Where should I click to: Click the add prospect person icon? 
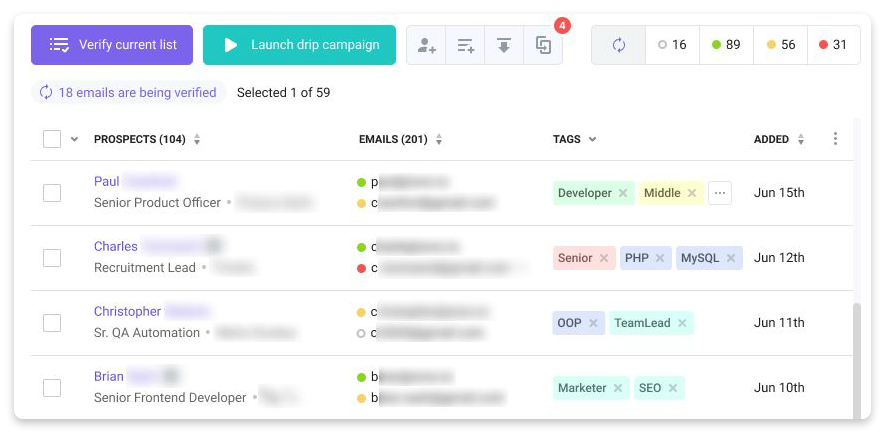click(x=426, y=45)
